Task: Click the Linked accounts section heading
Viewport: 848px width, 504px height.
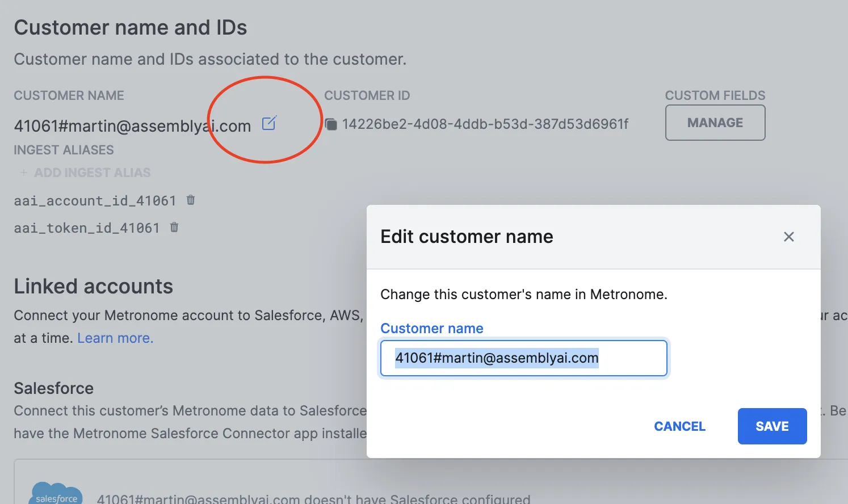Action: 94,287
